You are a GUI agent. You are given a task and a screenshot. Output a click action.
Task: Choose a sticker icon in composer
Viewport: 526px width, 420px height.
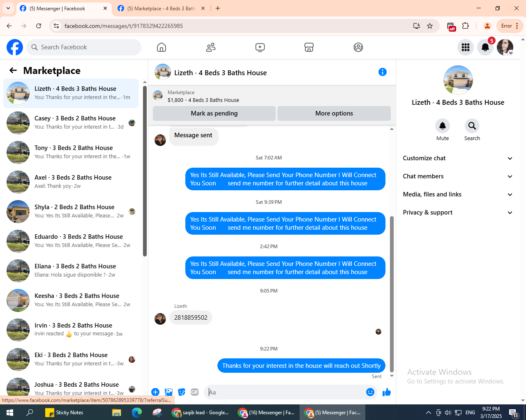tap(182, 392)
